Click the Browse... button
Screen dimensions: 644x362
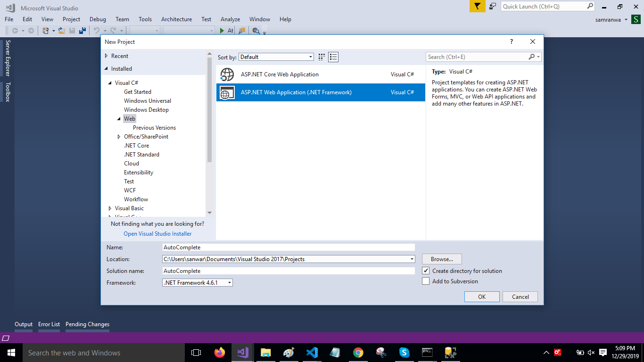[442, 259]
